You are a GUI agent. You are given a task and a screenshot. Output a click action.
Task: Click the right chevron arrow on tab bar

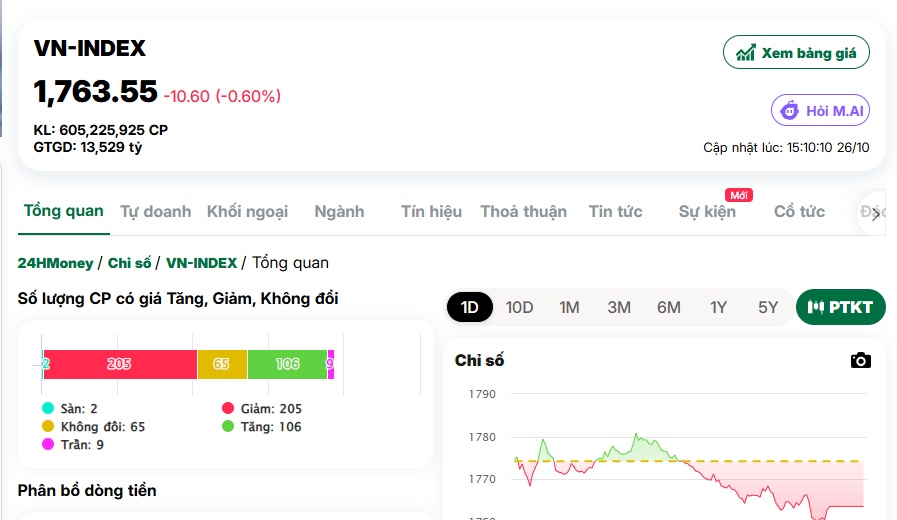[876, 215]
